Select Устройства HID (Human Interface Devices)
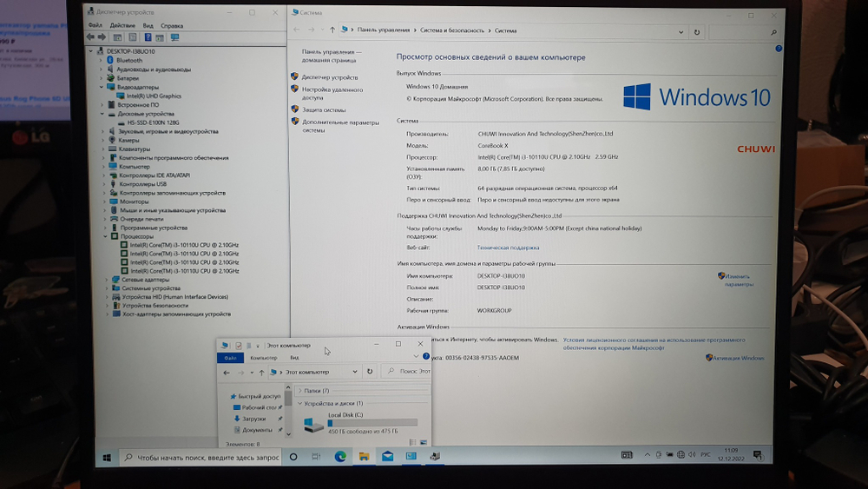This screenshot has width=868, height=489. (175, 297)
